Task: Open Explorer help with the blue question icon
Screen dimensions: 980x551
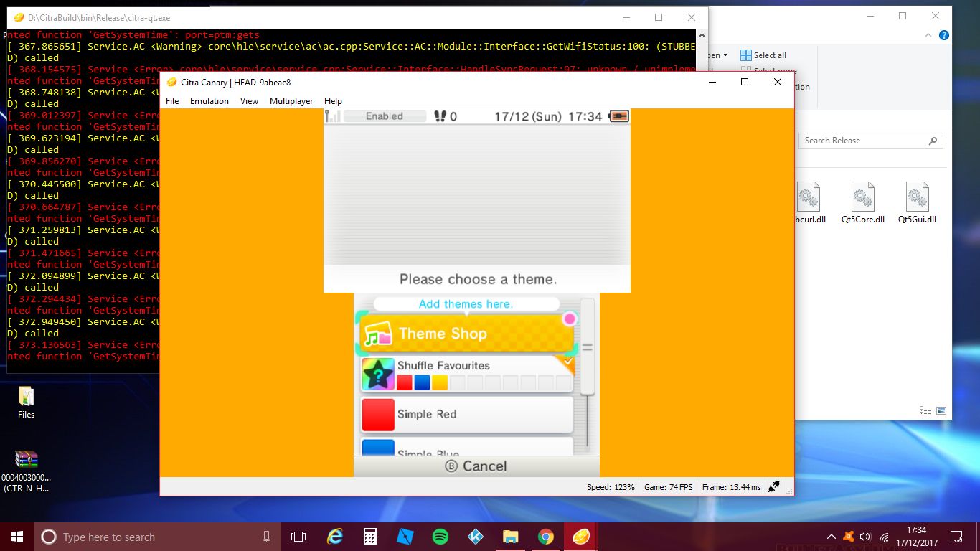Action: (x=944, y=34)
